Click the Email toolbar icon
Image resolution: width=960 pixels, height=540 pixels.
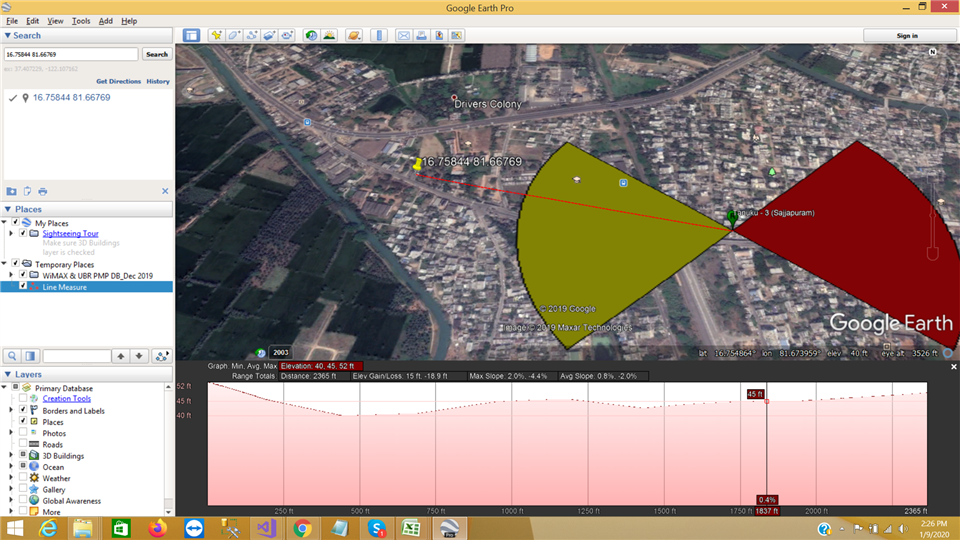pos(404,35)
